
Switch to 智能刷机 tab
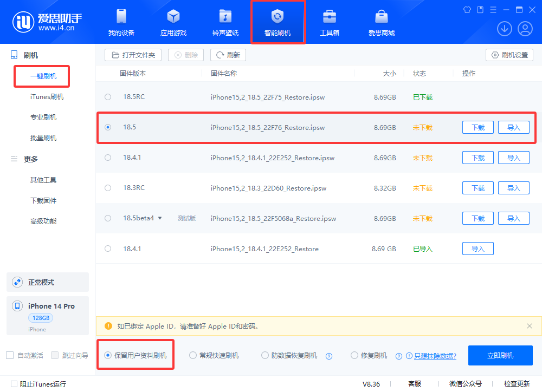(278, 22)
